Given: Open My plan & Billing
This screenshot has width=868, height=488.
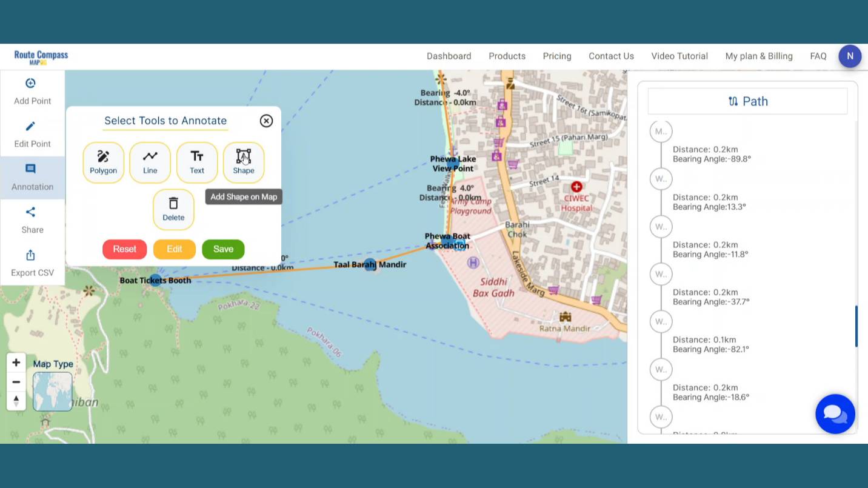Looking at the screenshot, I should [759, 56].
